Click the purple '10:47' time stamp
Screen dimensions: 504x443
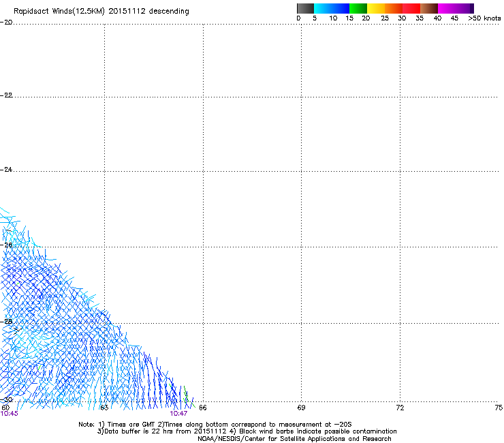[178, 414]
